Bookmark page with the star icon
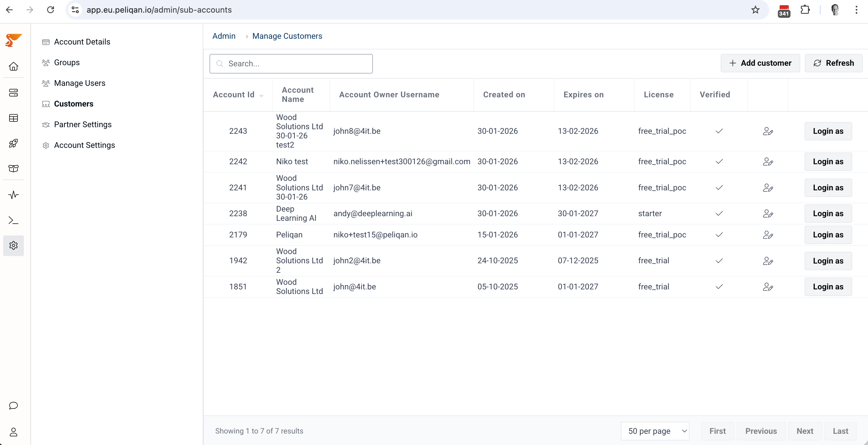Viewport: 868px width, 445px height. (755, 10)
